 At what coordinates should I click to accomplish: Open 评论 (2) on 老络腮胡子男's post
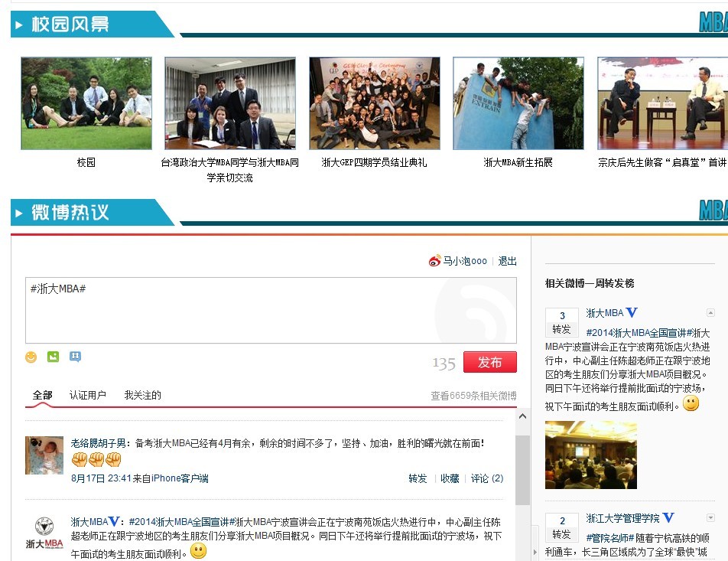click(487, 478)
